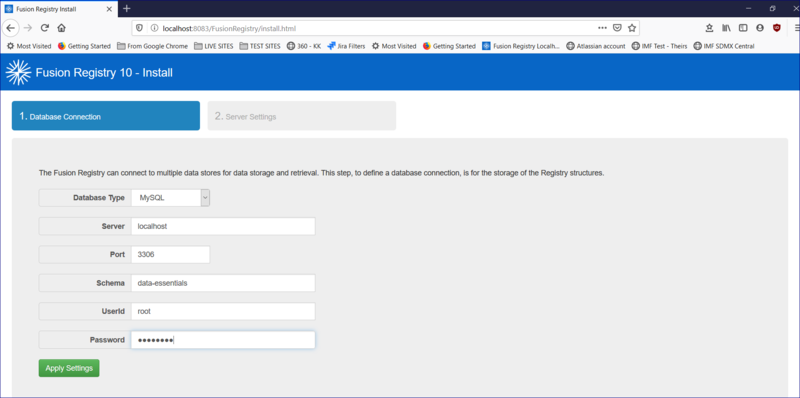Viewport: 800px width, 398px height.
Task: Click into the Server field
Action: 223,227
